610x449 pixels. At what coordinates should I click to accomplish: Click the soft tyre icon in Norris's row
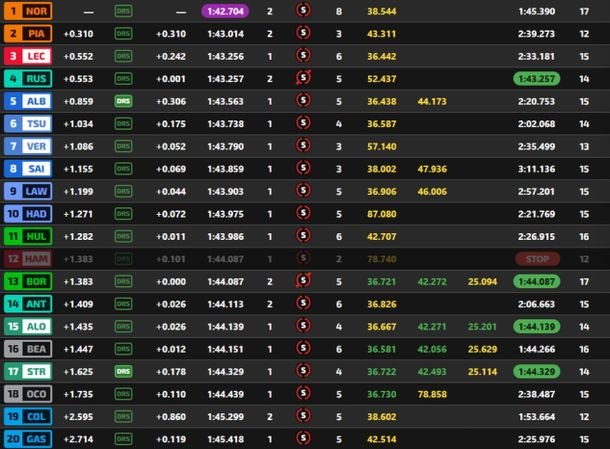click(304, 10)
